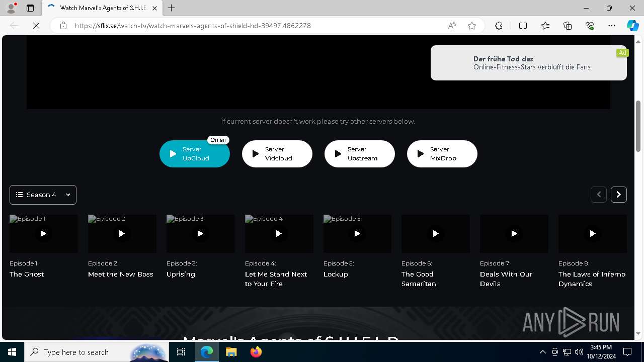
Task: Open Windows Start menu
Action: (12, 352)
